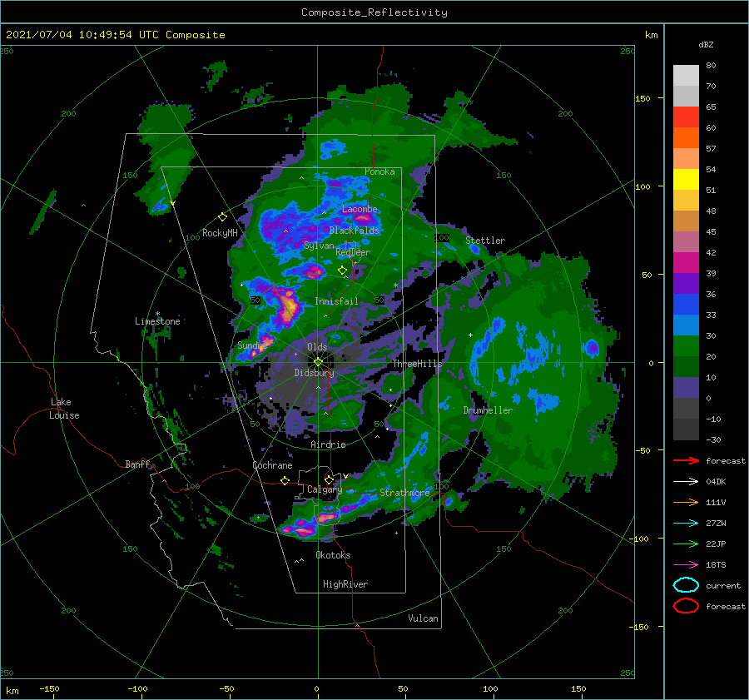The height and width of the screenshot is (700, 749).
Task: Click the Airdrie town label
Action: pos(328,444)
